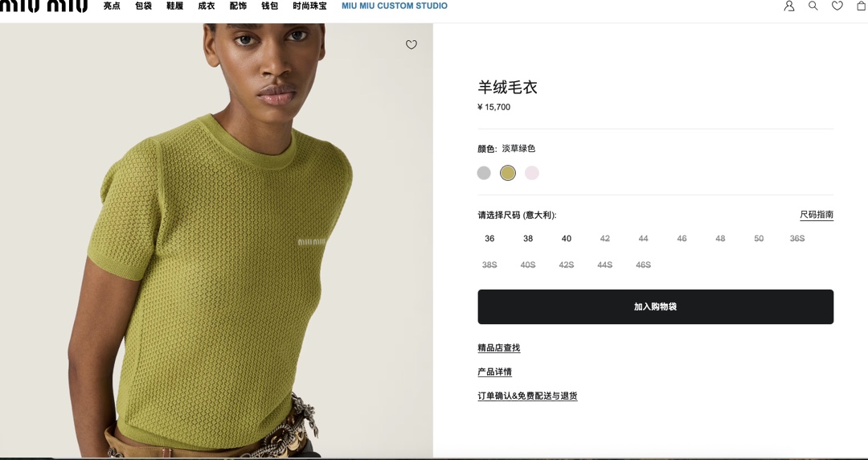The image size is (868, 460).
Task: Open the 尺码指南 size guide link
Action: (x=817, y=215)
